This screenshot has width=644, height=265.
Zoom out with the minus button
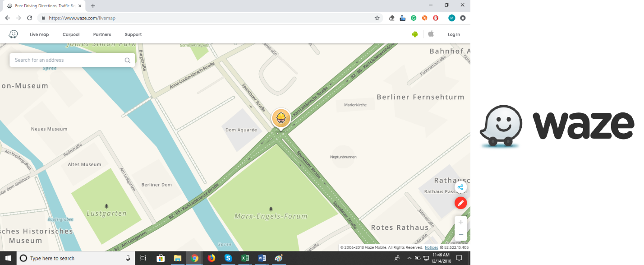click(460, 234)
